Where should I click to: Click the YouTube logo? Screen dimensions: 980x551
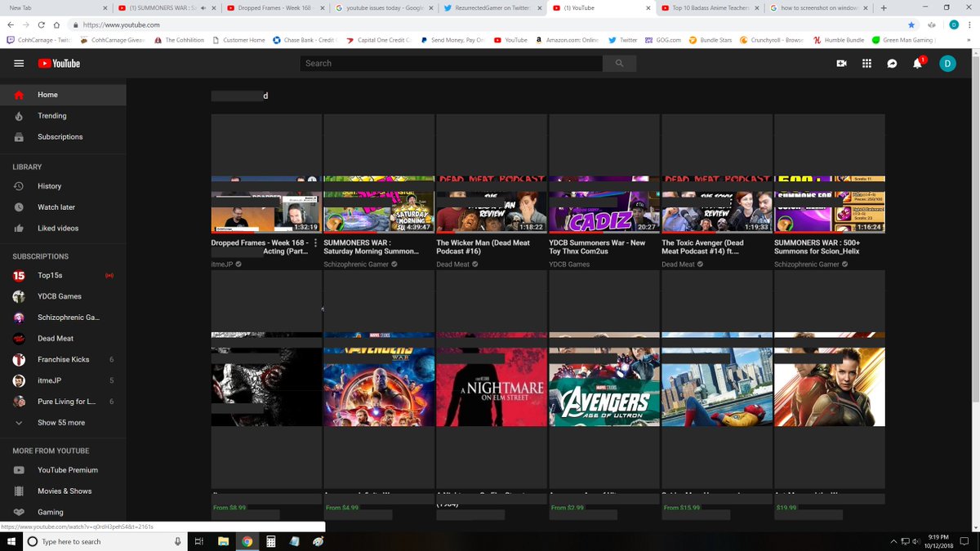pos(59,63)
